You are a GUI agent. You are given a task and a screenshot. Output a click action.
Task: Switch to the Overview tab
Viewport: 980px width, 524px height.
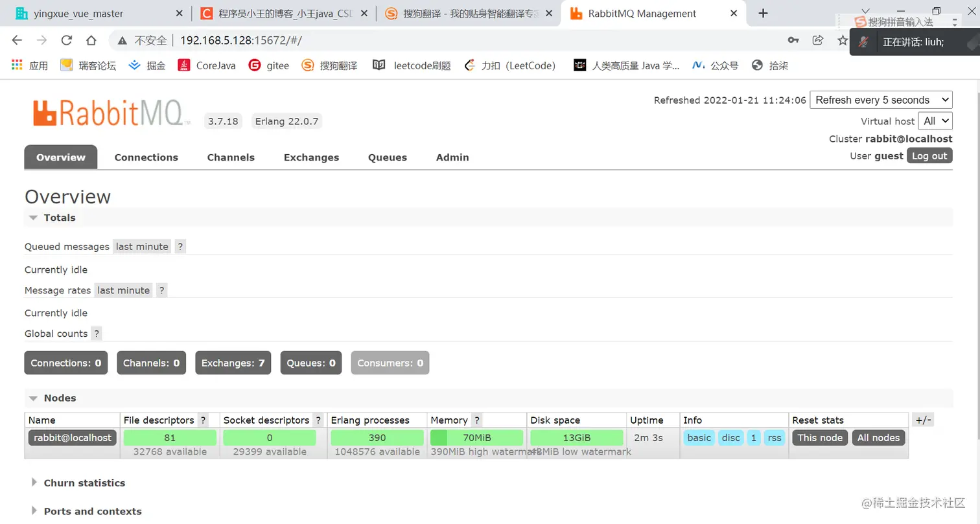pos(61,157)
